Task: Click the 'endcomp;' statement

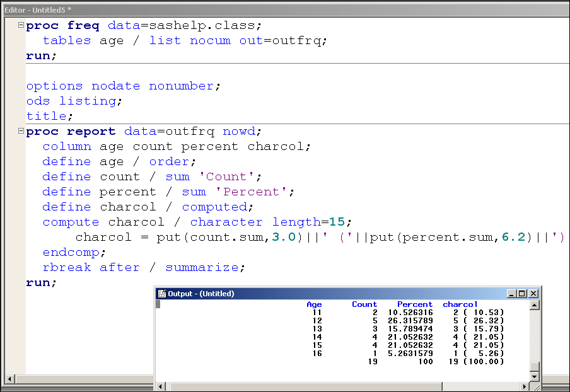Action: (74, 253)
